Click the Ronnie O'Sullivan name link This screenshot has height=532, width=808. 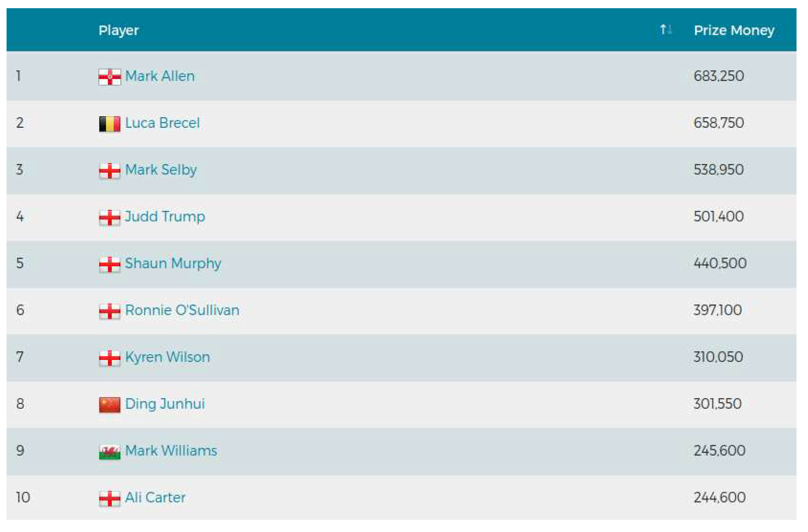pyautogui.click(x=182, y=310)
